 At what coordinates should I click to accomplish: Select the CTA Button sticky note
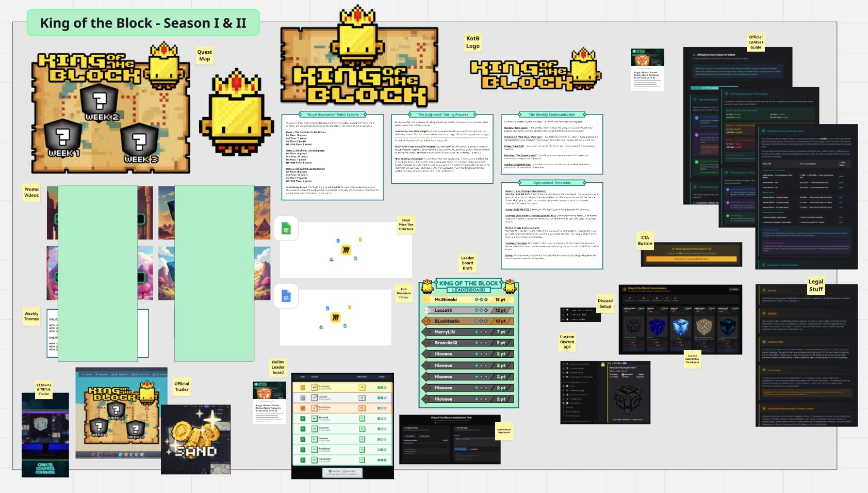pyautogui.click(x=645, y=241)
